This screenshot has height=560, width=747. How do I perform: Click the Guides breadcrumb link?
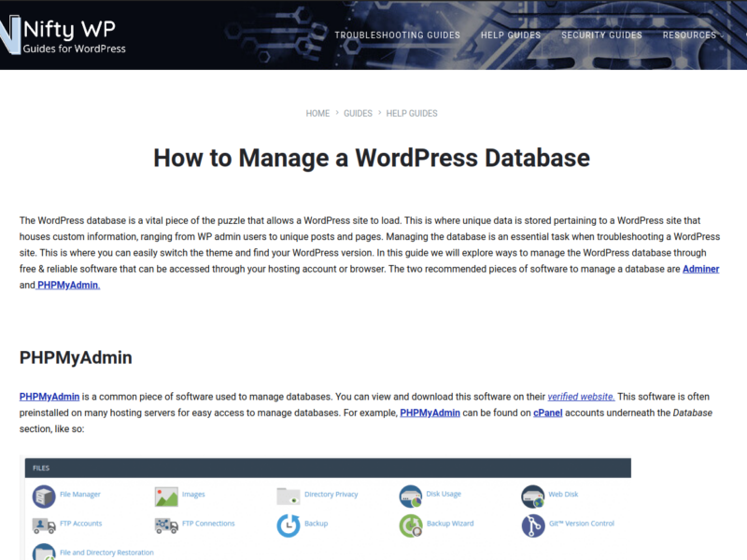point(358,113)
